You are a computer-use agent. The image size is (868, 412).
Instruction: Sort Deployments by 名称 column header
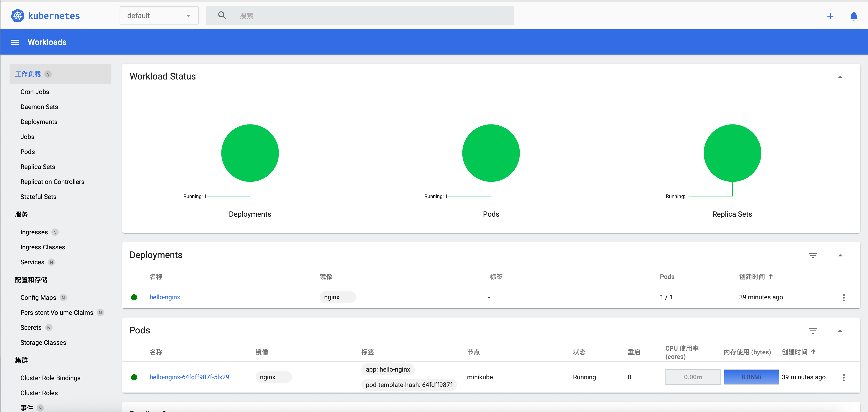pos(156,277)
